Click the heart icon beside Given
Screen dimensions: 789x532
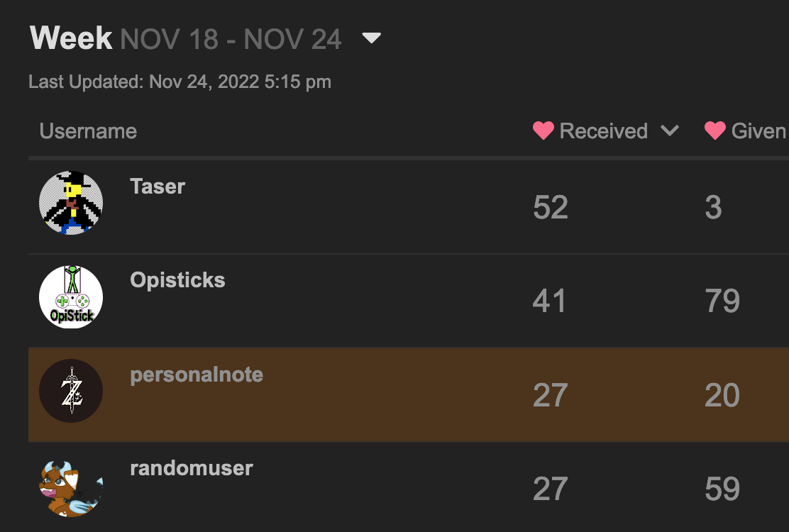pos(714,131)
